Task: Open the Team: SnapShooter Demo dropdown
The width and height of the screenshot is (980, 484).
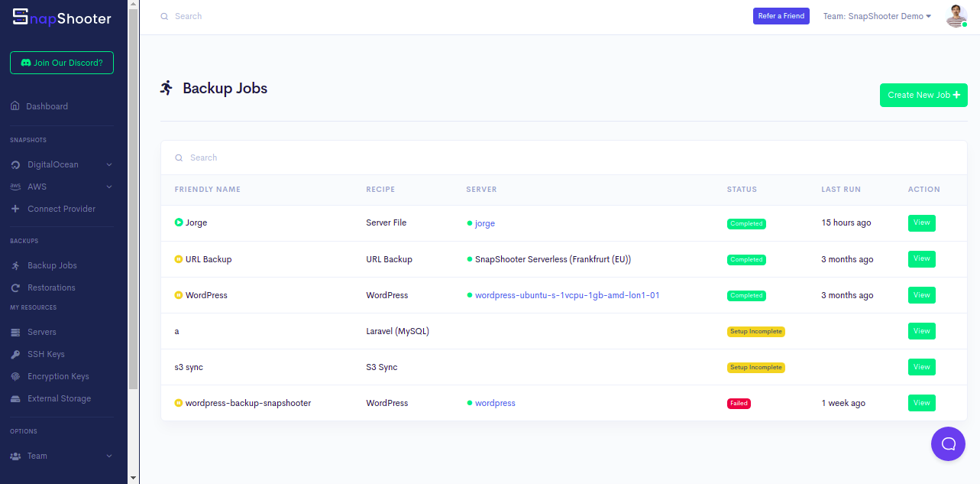Action: coord(877,16)
